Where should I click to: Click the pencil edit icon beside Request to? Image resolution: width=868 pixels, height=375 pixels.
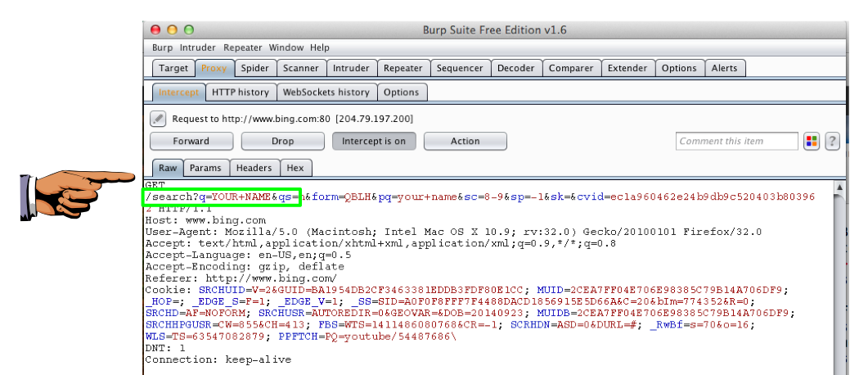point(158,119)
